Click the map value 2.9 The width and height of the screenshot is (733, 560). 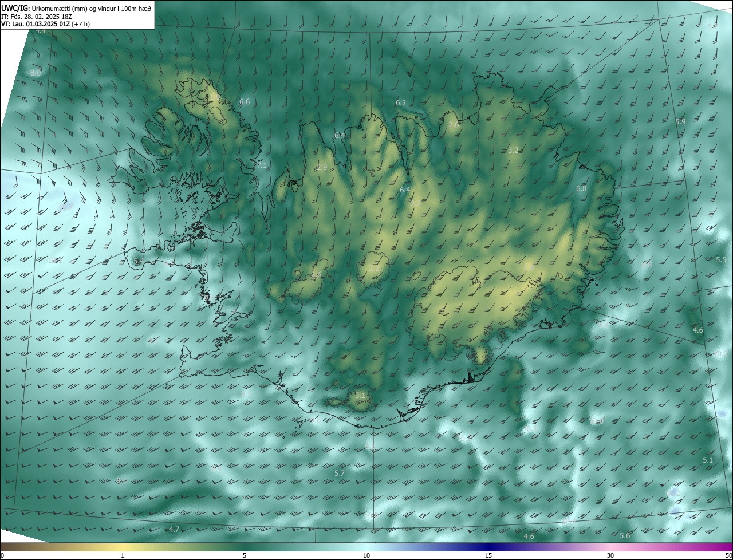point(322,168)
